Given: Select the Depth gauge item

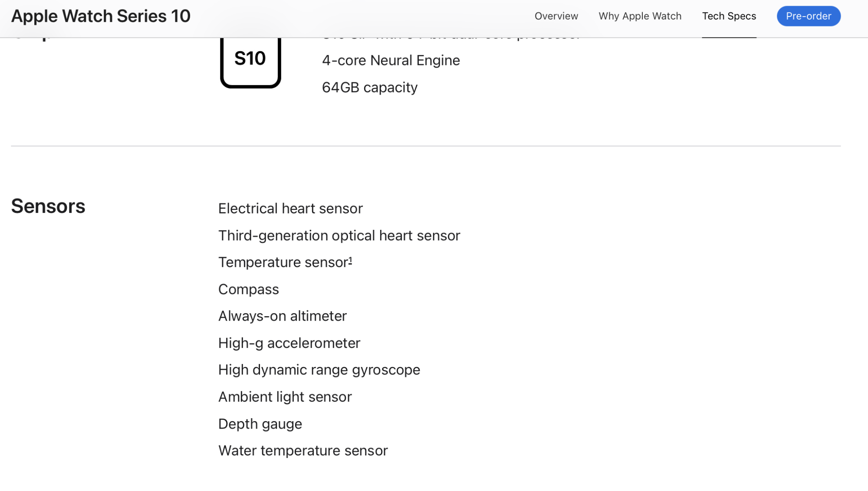Looking at the screenshot, I should pos(260,424).
